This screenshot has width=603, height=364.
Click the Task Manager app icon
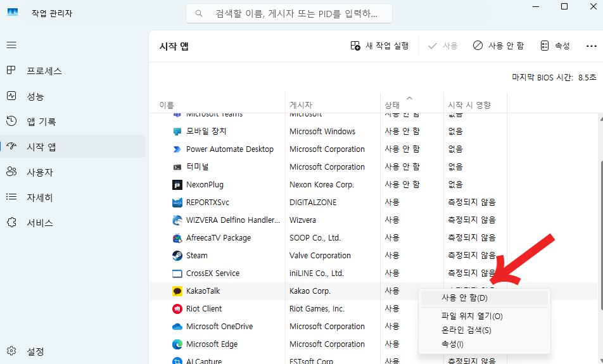click(13, 12)
